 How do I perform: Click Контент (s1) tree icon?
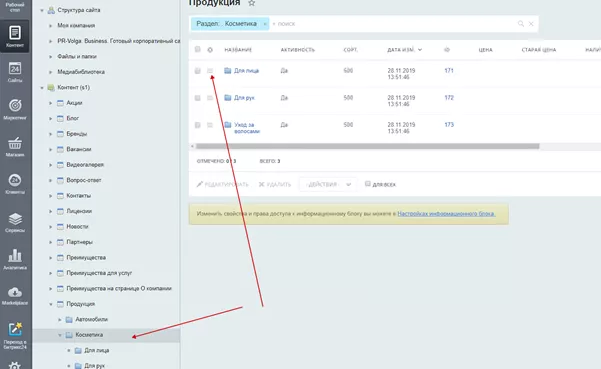click(51, 87)
